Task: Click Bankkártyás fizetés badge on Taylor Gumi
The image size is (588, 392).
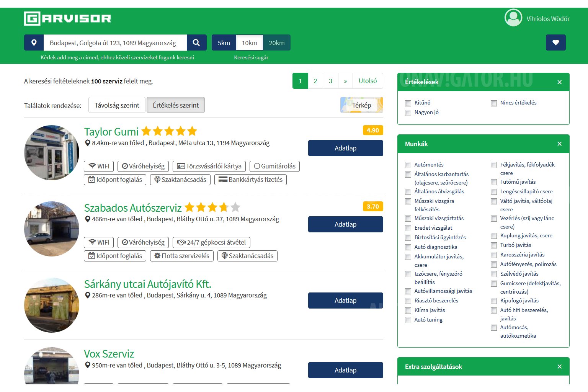Action: coord(250,180)
